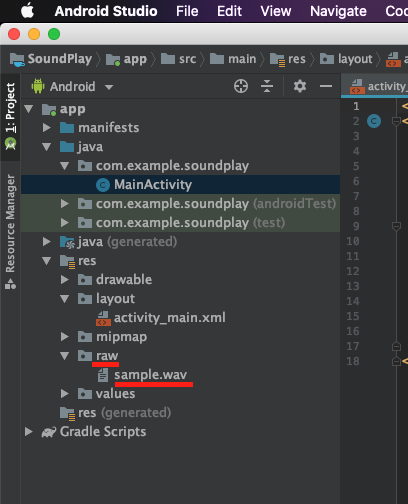Screen dimensions: 408x504
Task: Click the Android robot view icon
Action: tap(38, 86)
